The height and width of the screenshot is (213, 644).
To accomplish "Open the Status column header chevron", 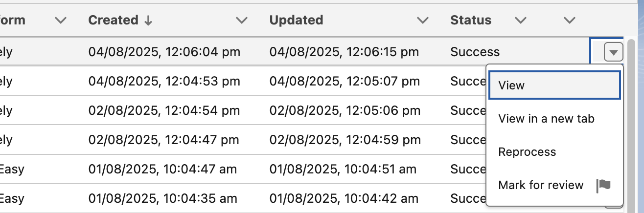I will coord(521,21).
